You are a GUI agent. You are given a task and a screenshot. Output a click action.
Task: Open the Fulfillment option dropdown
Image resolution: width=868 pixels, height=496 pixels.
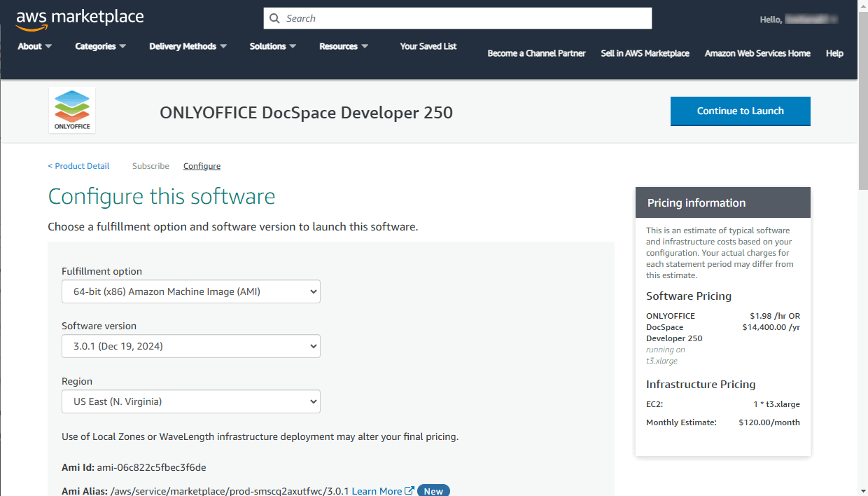tap(190, 291)
